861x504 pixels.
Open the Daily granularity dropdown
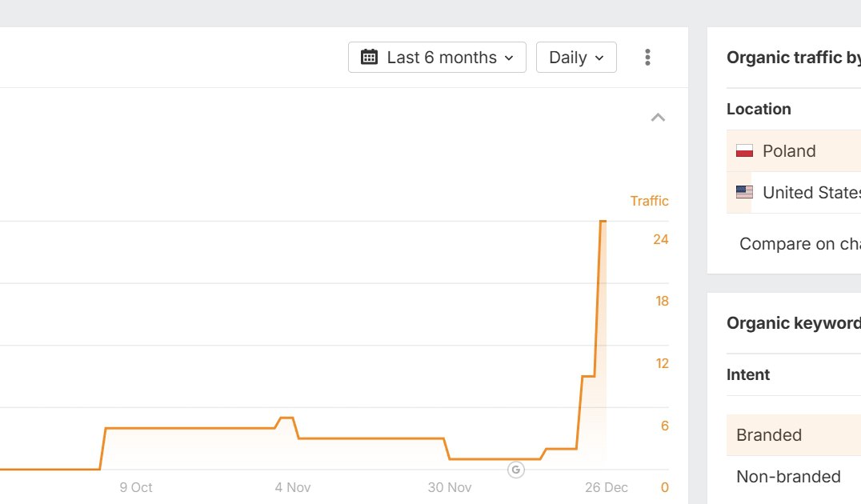pos(576,58)
